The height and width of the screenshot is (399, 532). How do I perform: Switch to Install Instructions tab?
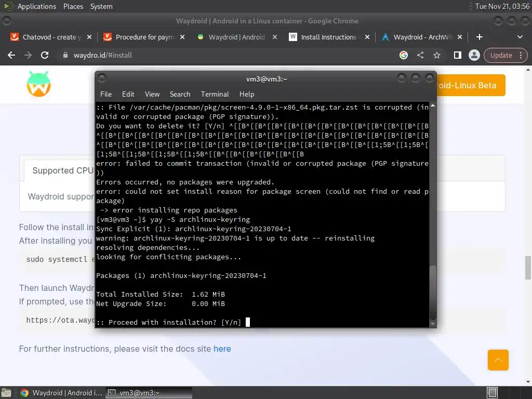click(328, 37)
